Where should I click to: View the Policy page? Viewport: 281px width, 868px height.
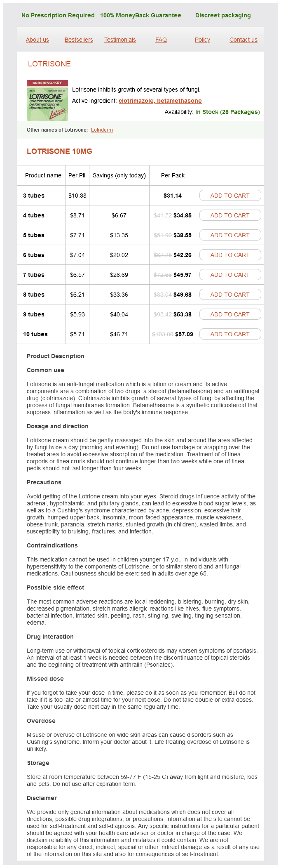[x=202, y=40]
